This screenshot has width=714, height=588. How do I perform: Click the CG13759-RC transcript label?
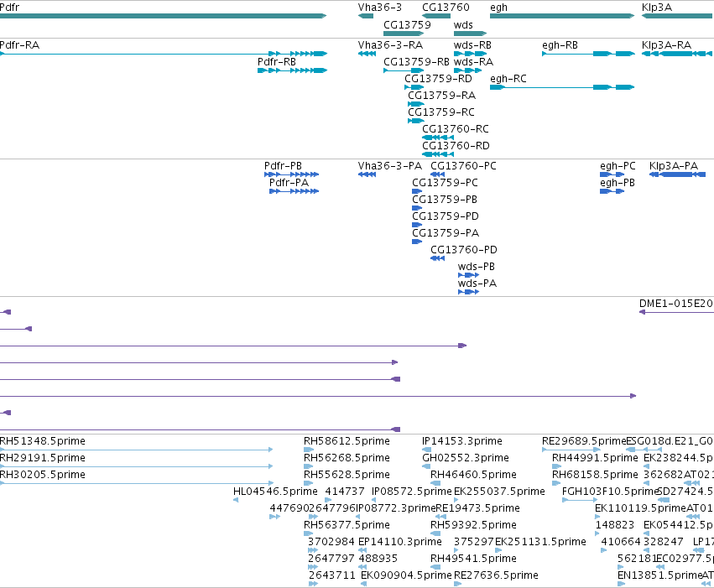point(441,112)
